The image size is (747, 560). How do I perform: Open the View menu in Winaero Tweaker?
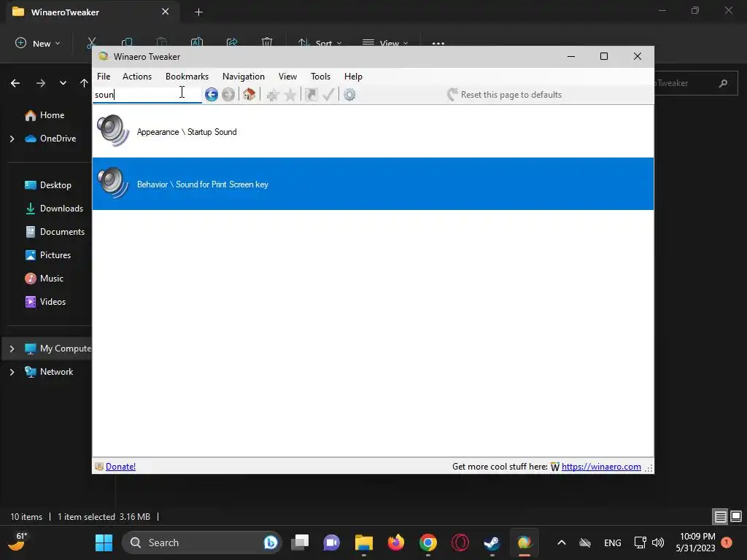(x=287, y=76)
